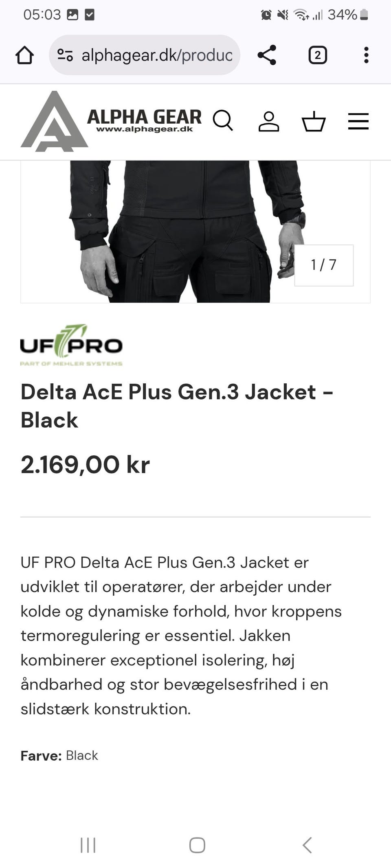Open the user account icon
Image resolution: width=391 pixels, height=868 pixels.
point(269,121)
